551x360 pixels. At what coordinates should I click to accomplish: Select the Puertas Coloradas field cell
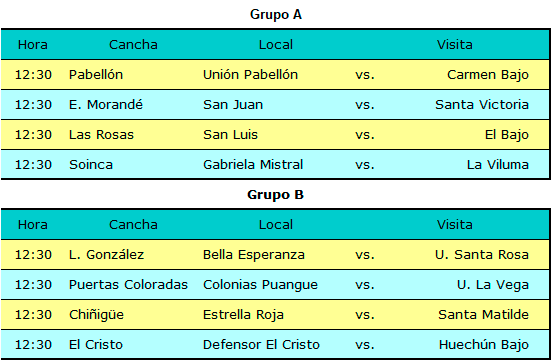tap(128, 285)
